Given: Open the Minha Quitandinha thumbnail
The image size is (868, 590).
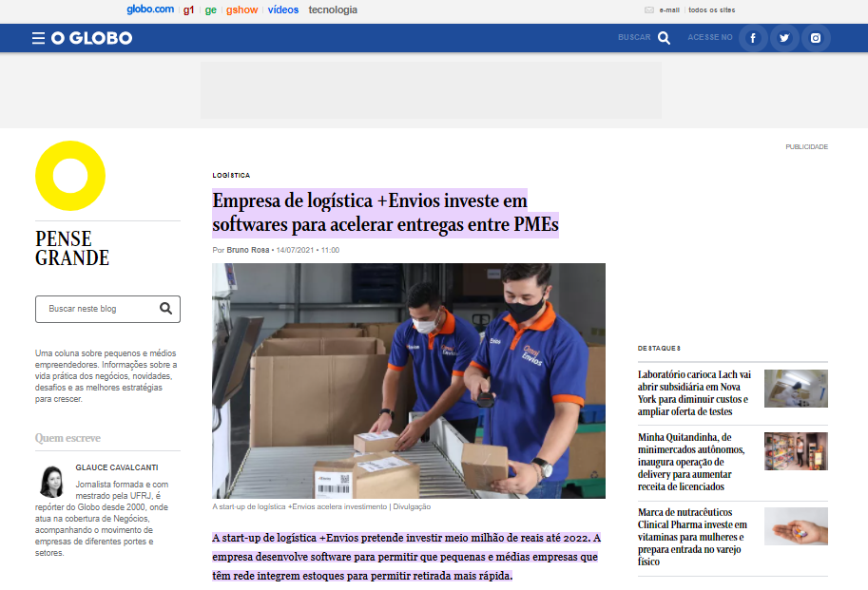Looking at the screenshot, I should coord(796,451).
